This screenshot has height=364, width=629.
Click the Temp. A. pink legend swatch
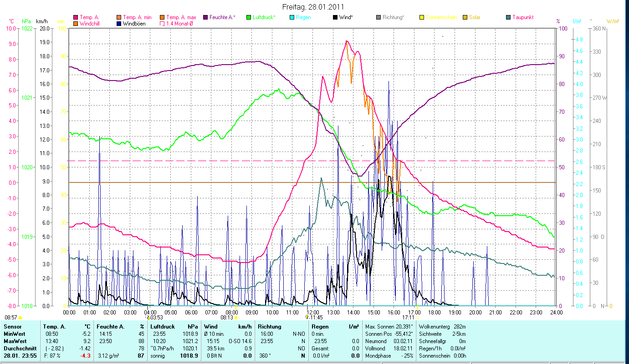[x=76, y=17]
